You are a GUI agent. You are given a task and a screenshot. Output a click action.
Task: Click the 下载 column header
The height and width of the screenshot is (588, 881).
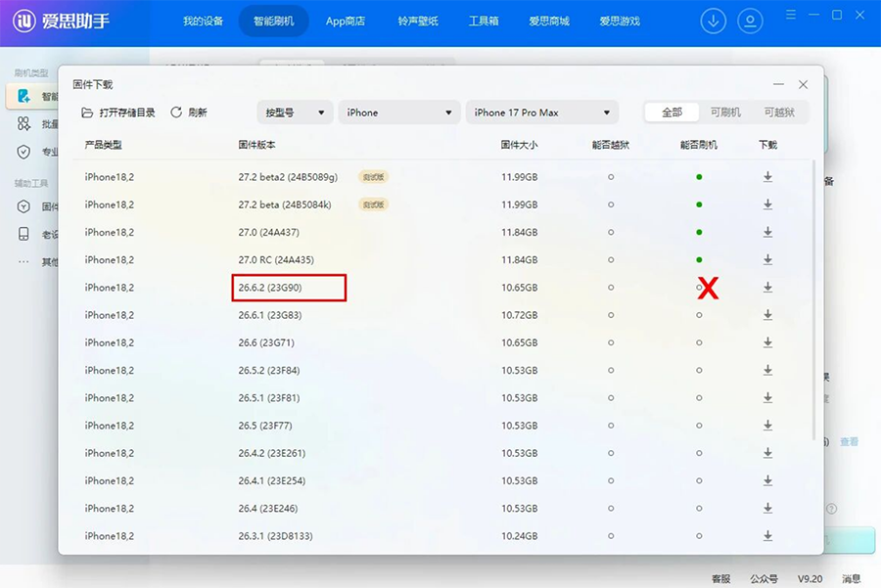point(767,145)
